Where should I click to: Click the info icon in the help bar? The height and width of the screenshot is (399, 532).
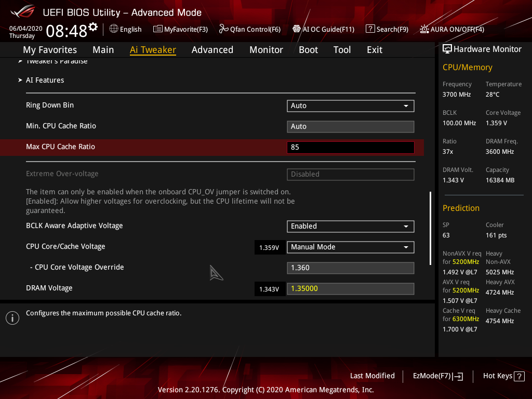pos(12,317)
